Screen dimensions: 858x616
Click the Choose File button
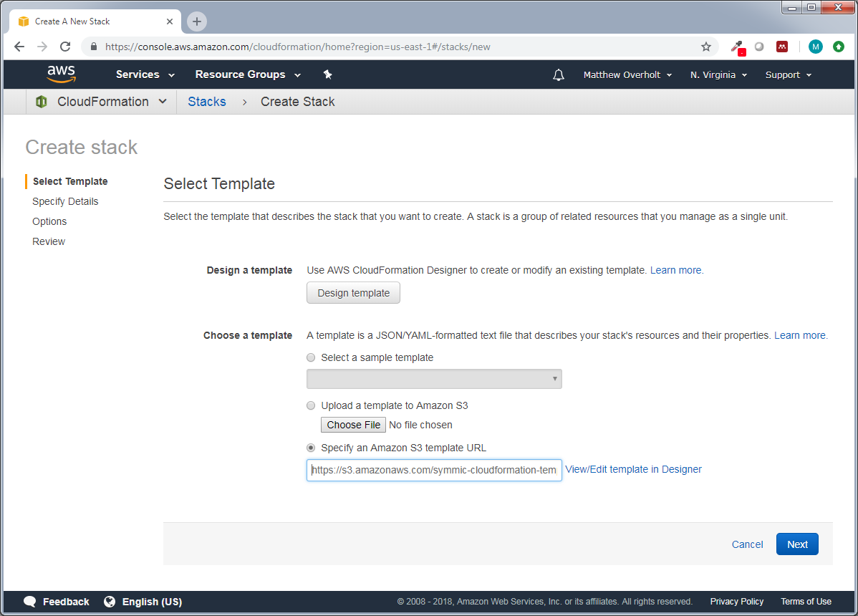(353, 425)
